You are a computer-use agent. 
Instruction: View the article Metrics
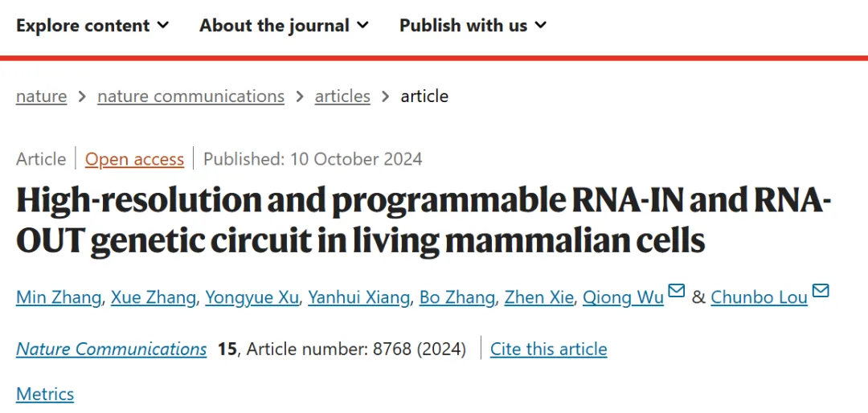pyautogui.click(x=45, y=395)
